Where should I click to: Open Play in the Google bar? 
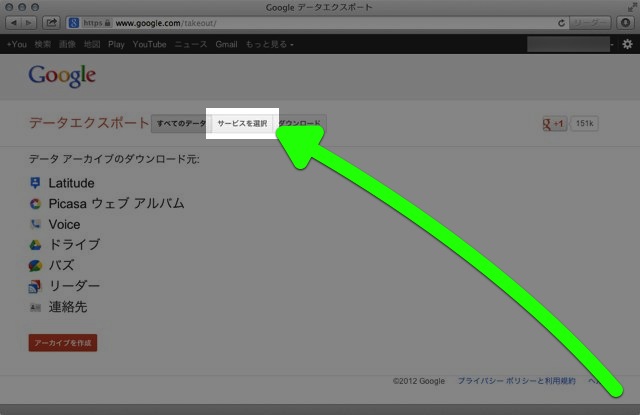116,44
